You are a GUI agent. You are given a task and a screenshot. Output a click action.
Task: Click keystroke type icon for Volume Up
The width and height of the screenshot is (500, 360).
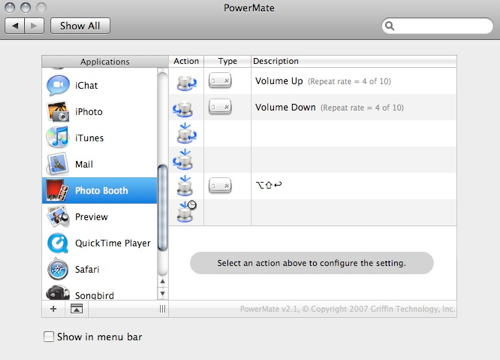point(220,81)
